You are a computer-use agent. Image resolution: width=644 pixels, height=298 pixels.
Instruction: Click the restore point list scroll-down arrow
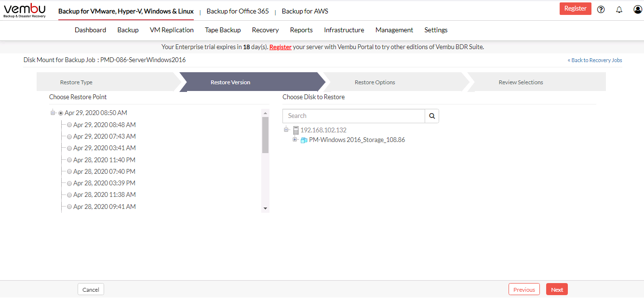(265, 208)
